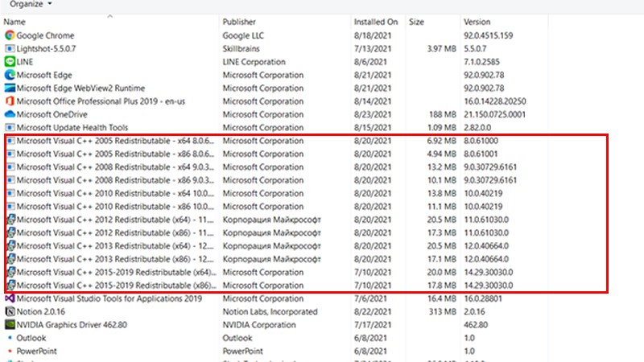
Task: Sort list by the Name column header
Action: (14, 22)
